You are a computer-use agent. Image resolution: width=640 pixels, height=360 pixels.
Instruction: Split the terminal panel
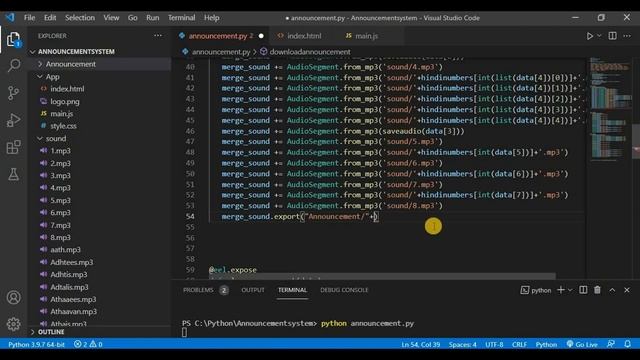click(x=583, y=290)
